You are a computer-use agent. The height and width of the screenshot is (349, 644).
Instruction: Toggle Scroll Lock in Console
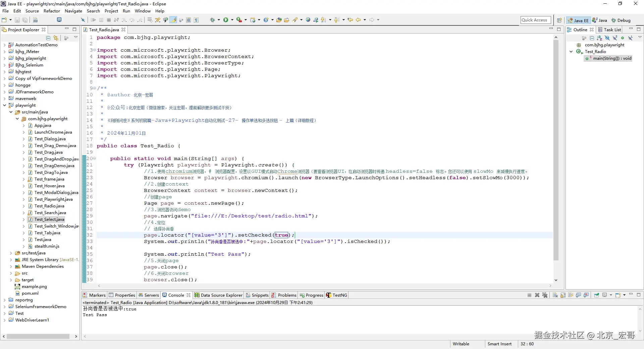(563, 295)
